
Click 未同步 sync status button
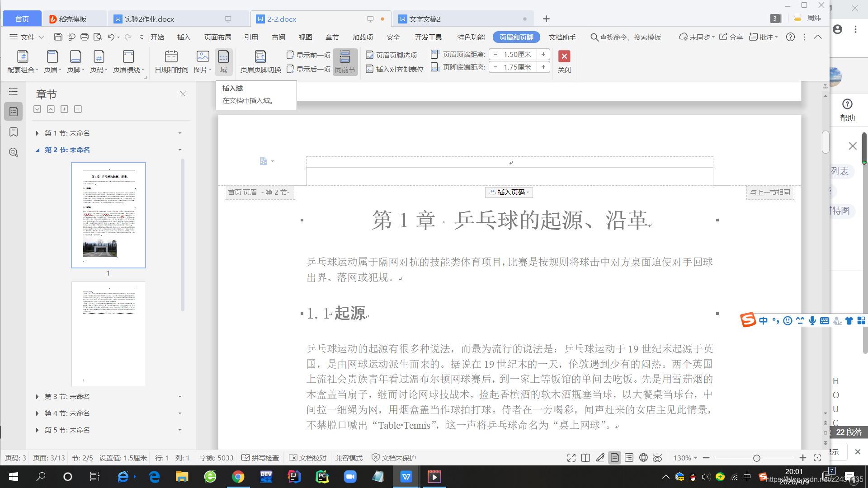click(x=696, y=37)
